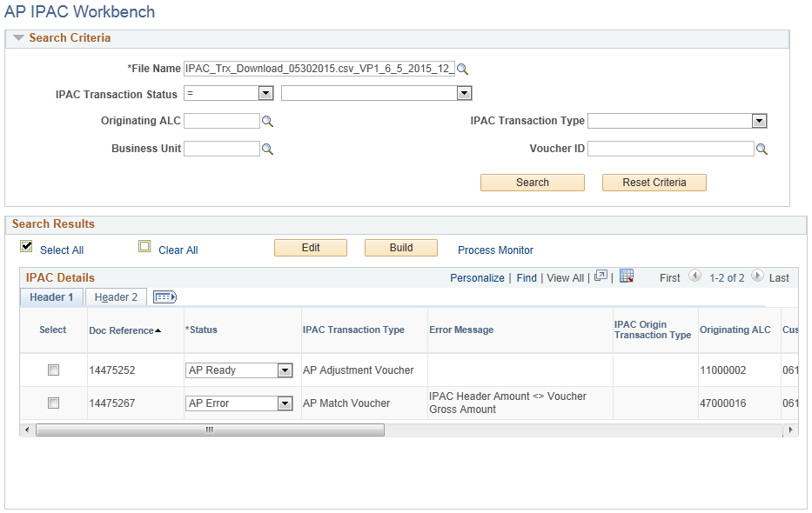Check the row checkbox for 14475252
This screenshot has height=513, width=812.
point(53,370)
